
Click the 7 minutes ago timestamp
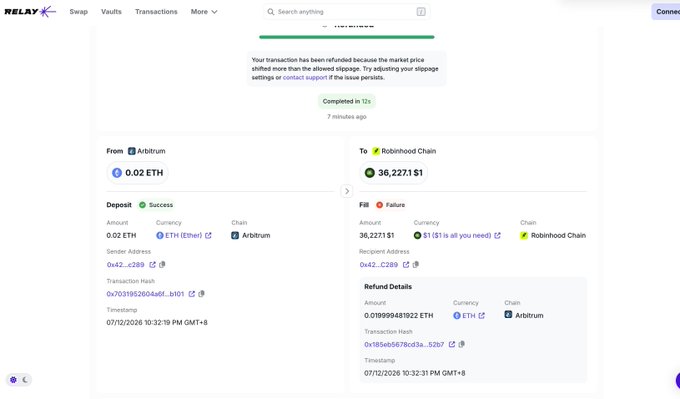[x=347, y=117]
